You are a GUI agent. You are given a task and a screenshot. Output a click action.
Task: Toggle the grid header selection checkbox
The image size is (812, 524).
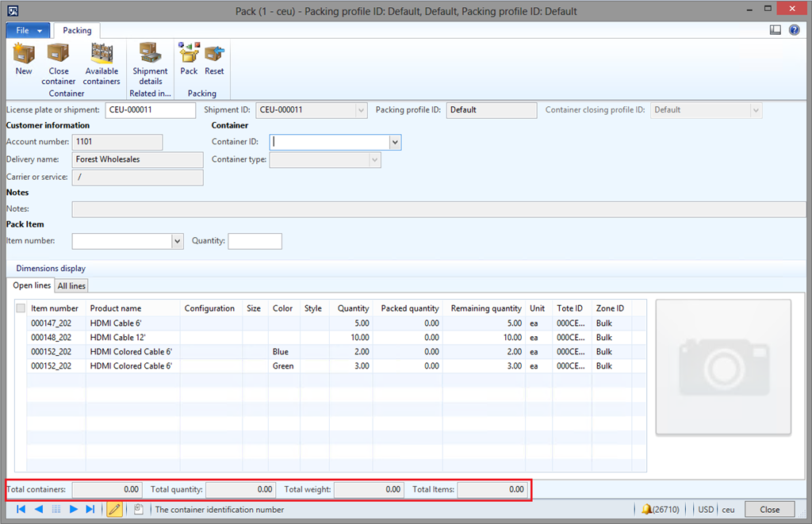coord(21,308)
